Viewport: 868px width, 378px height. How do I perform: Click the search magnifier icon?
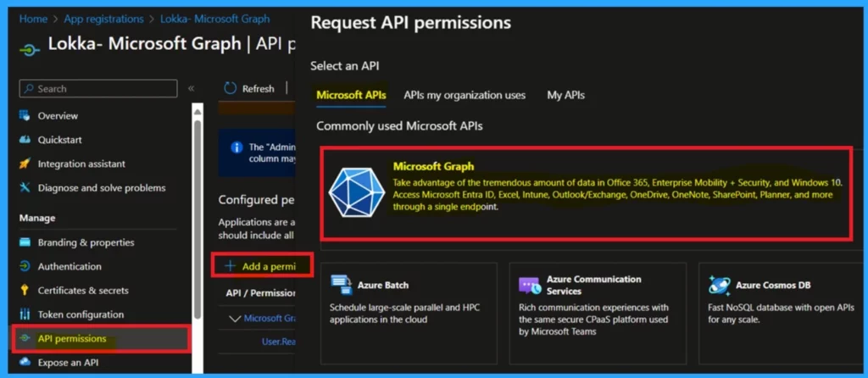(30, 88)
